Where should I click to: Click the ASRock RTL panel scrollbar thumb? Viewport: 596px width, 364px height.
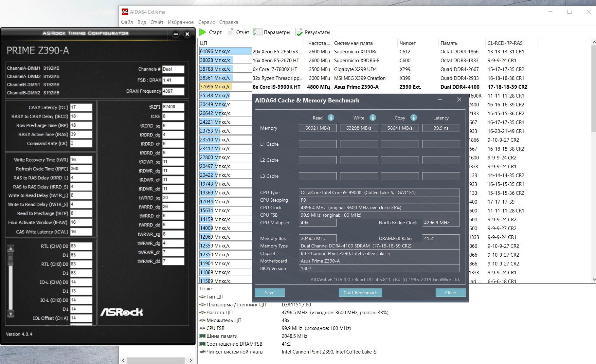coord(11,259)
